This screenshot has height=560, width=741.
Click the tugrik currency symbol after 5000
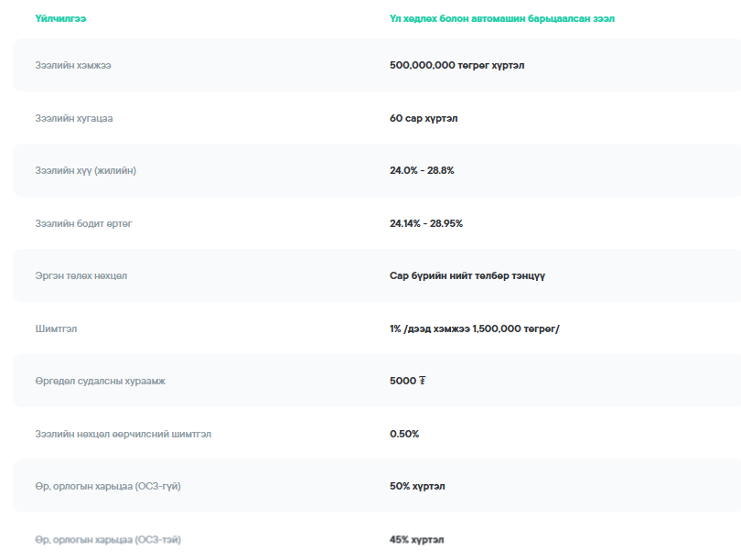422,381
